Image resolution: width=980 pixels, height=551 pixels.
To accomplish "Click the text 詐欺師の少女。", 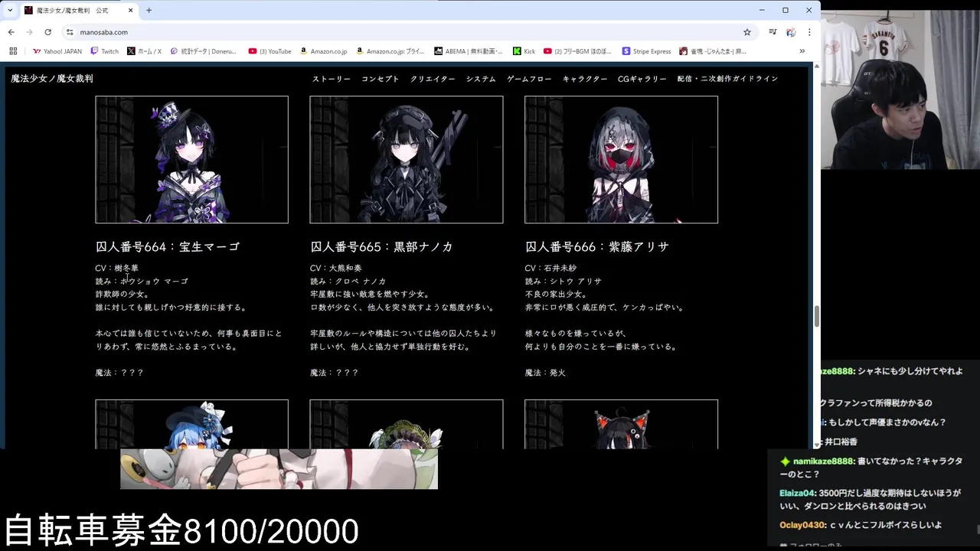I will (122, 294).
